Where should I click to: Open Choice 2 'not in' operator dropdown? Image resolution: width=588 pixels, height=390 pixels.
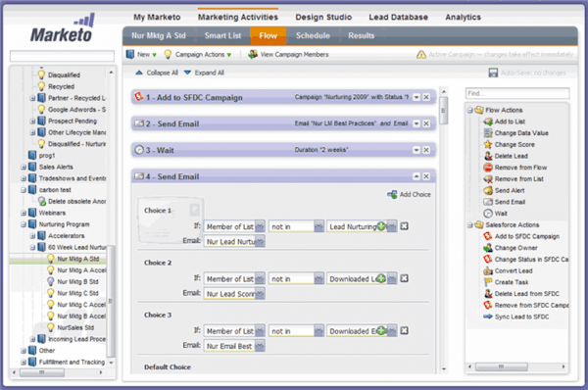pos(318,279)
